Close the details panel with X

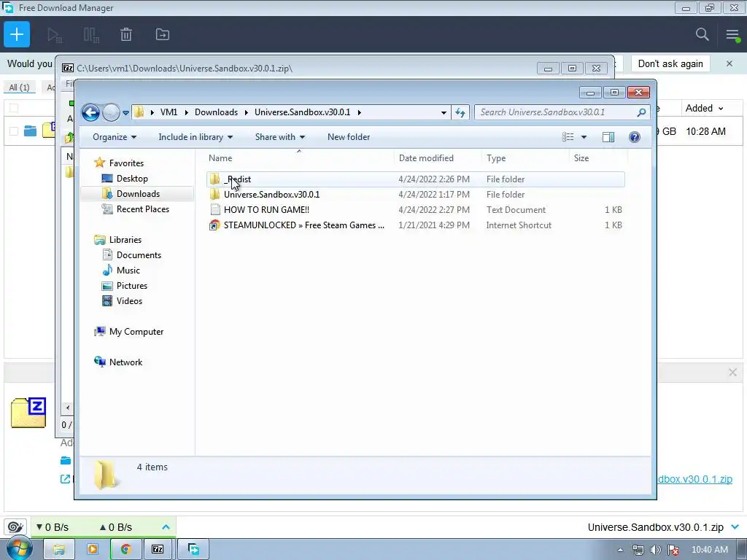tap(732, 373)
